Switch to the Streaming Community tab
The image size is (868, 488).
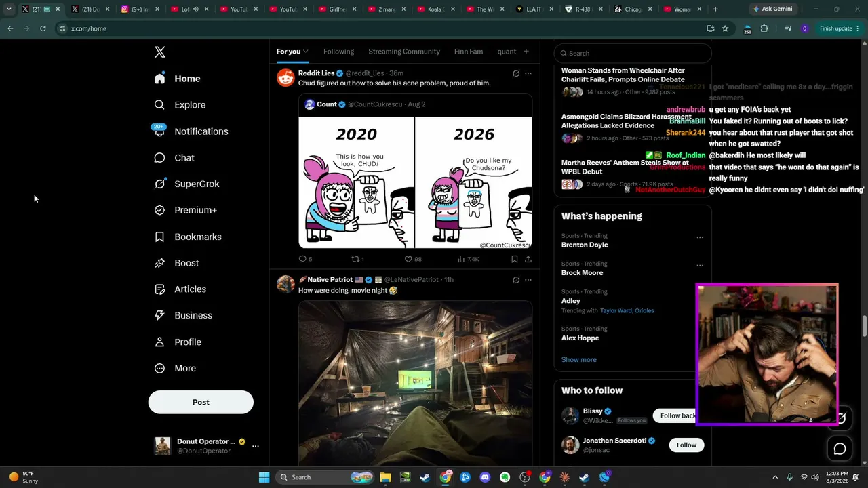click(x=404, y=52)
